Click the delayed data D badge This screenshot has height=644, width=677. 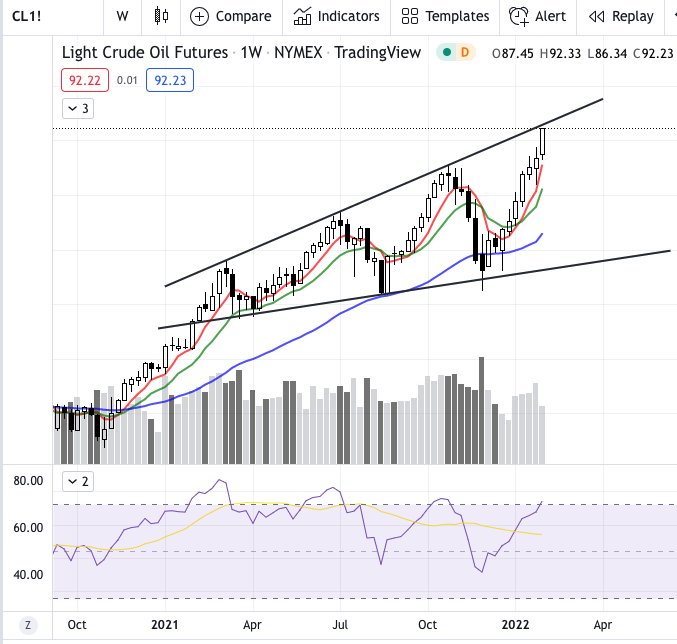point(463,52)
